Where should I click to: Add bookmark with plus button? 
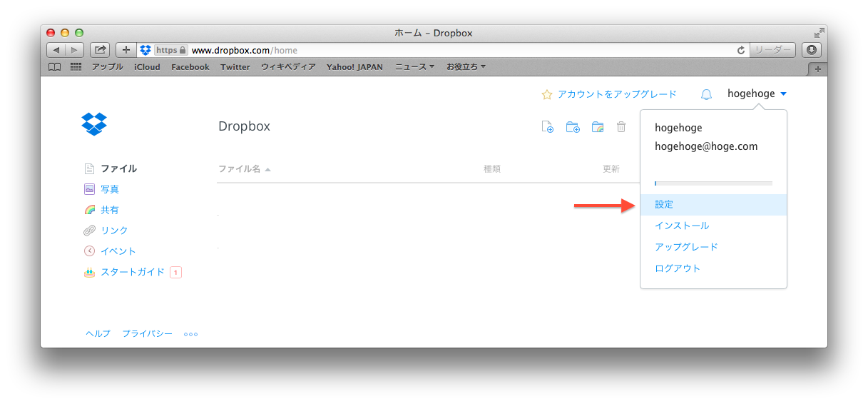point(126,50)
